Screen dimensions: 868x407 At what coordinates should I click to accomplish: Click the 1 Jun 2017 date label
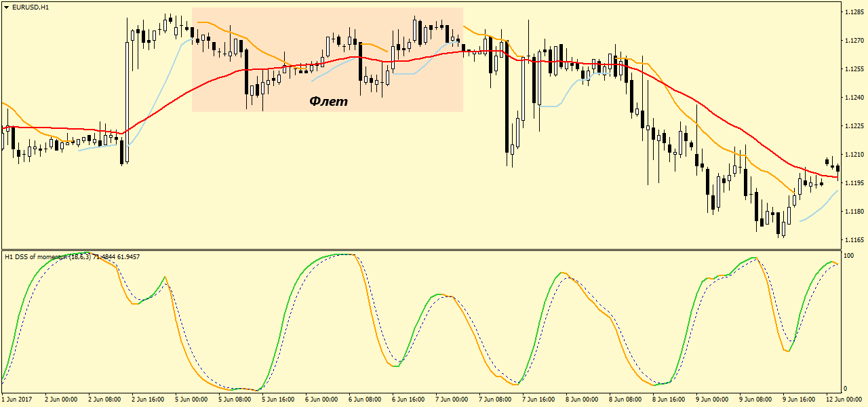[16, 400]
